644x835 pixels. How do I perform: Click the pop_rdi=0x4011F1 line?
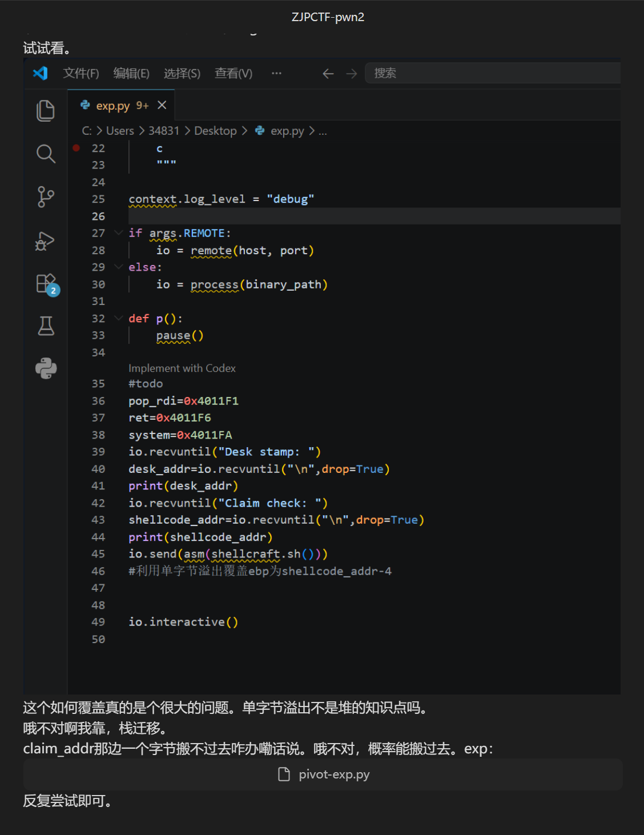(x=184, y=401)
